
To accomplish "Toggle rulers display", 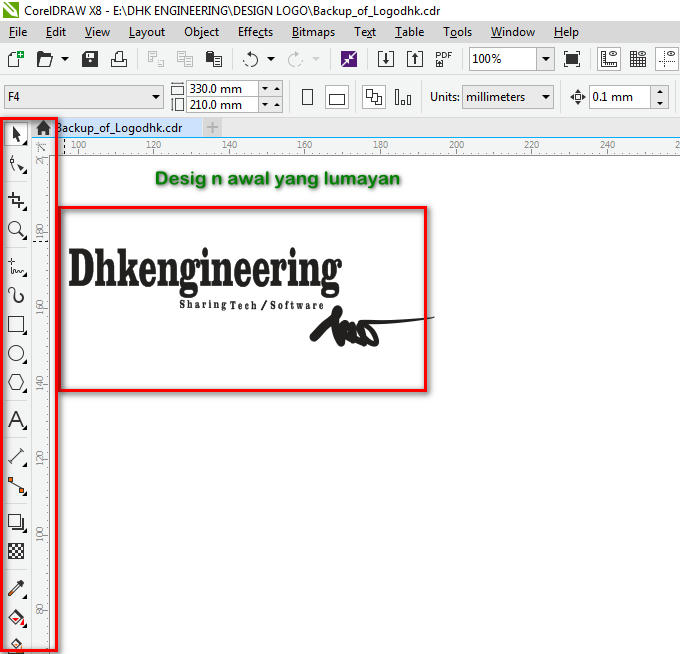I will coord(609,59).
